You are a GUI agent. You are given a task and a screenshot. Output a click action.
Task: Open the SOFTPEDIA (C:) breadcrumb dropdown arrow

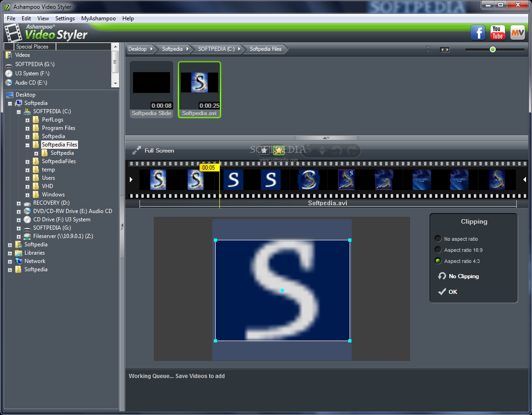239,49
